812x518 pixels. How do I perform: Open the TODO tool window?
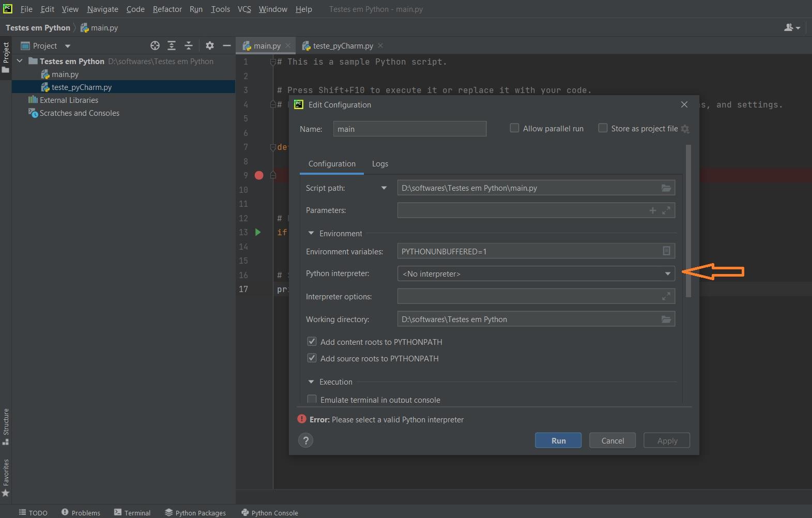click(x=33, y=512)
